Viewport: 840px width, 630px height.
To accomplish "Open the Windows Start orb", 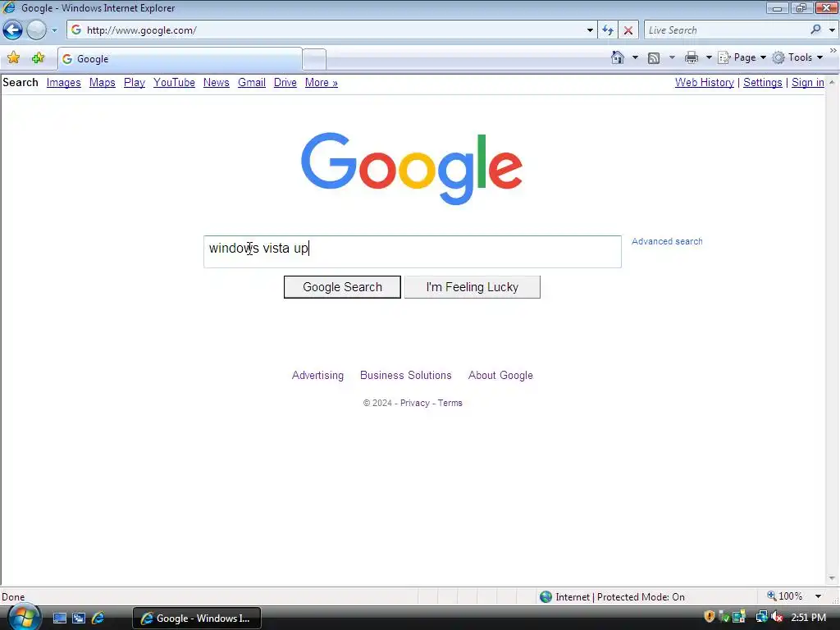I will (x=24, y=617).
